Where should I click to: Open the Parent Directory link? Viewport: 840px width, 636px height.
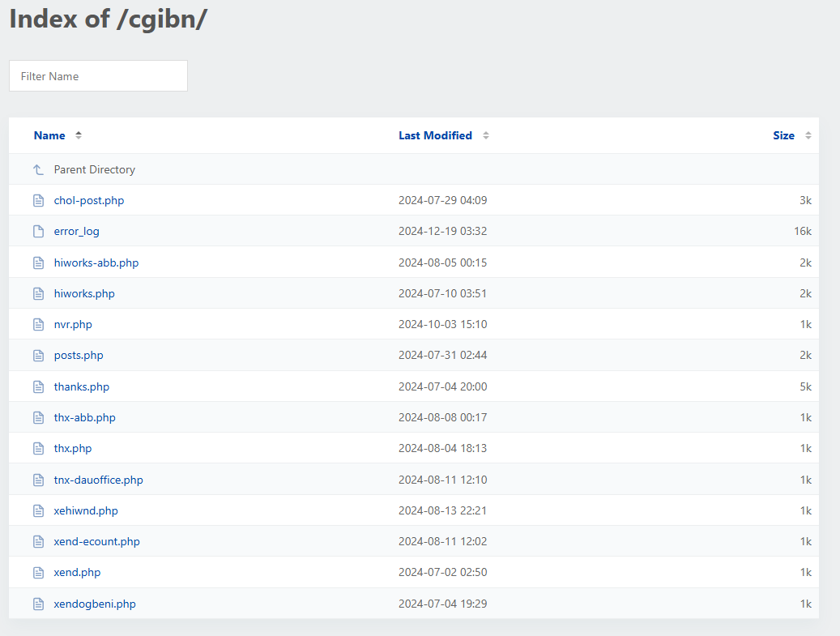[94, 169]
